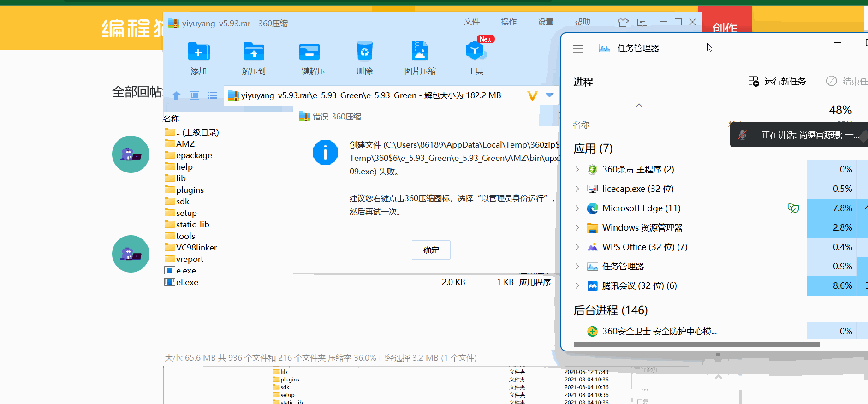Open the 操作 menu in 360压缩
Viewport: 868px width, 404px height.
pos(509,22)
